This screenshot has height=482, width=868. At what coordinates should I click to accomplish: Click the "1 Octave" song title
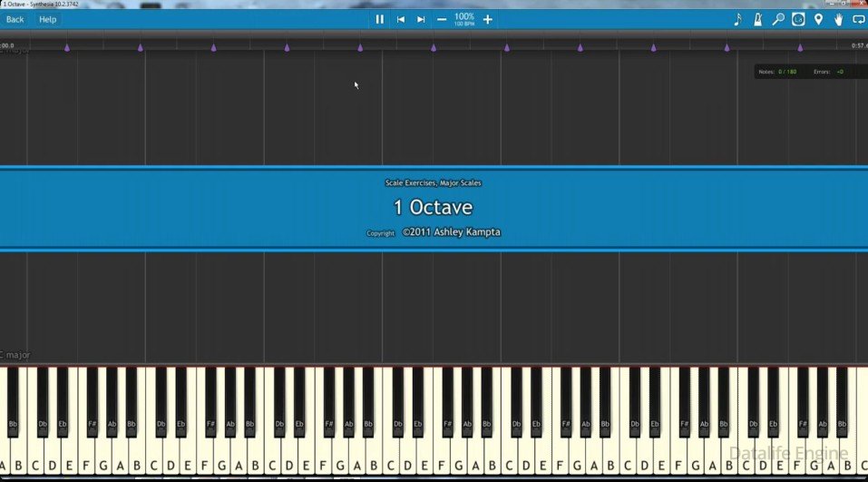[x=433, y=207]
